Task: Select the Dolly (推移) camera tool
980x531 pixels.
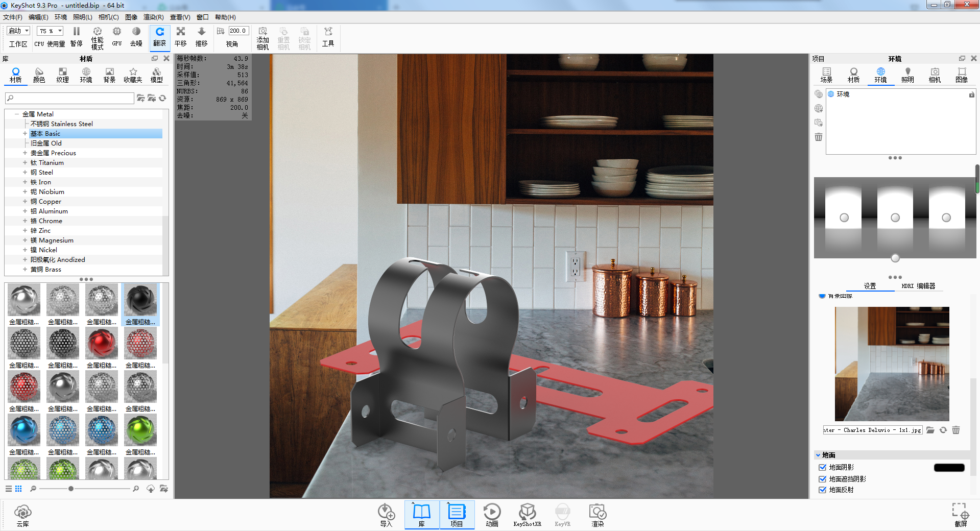Action: coord(202,37)
